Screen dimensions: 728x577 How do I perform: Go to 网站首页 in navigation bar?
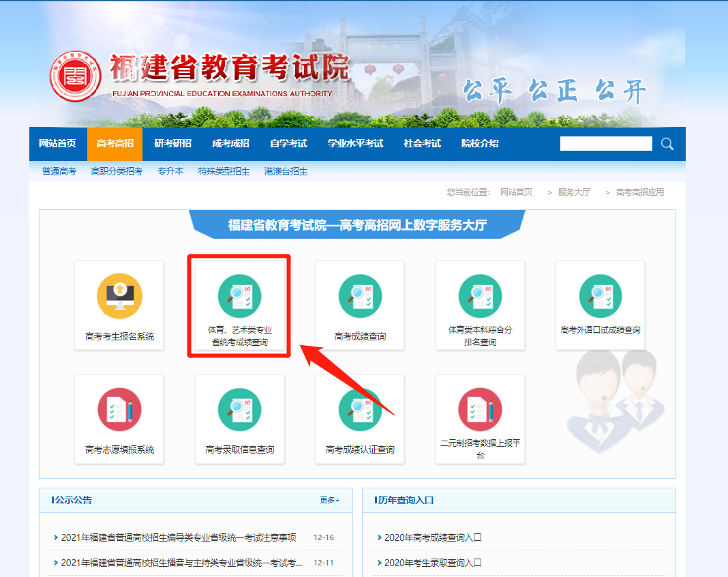click(57, 143)
